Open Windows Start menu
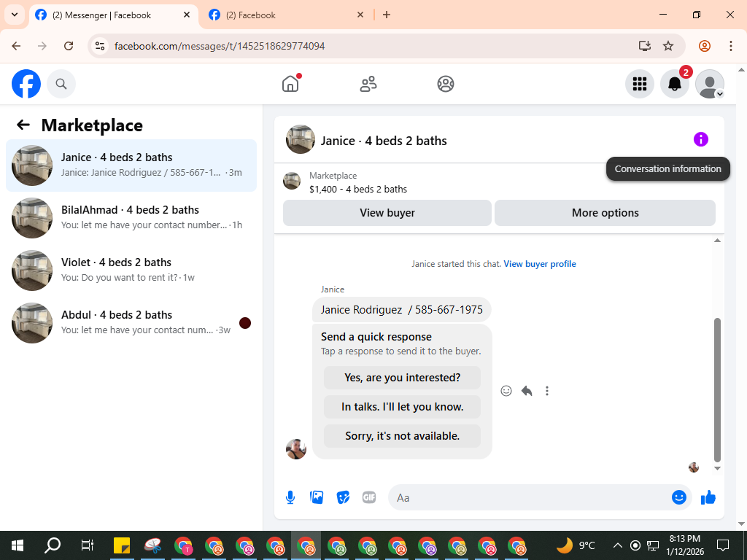Viewport: 747px width, 560px height. point(18,545)
